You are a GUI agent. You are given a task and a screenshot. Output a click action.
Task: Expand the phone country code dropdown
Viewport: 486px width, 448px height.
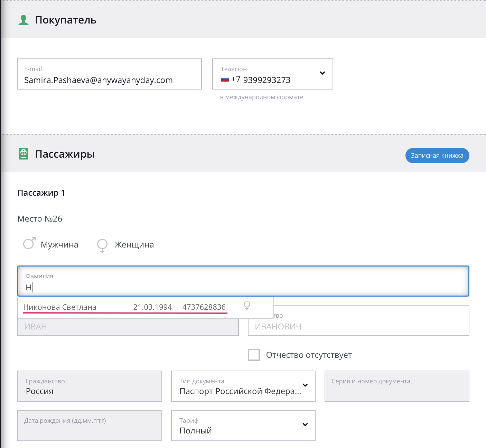click(x=322, y=73)
